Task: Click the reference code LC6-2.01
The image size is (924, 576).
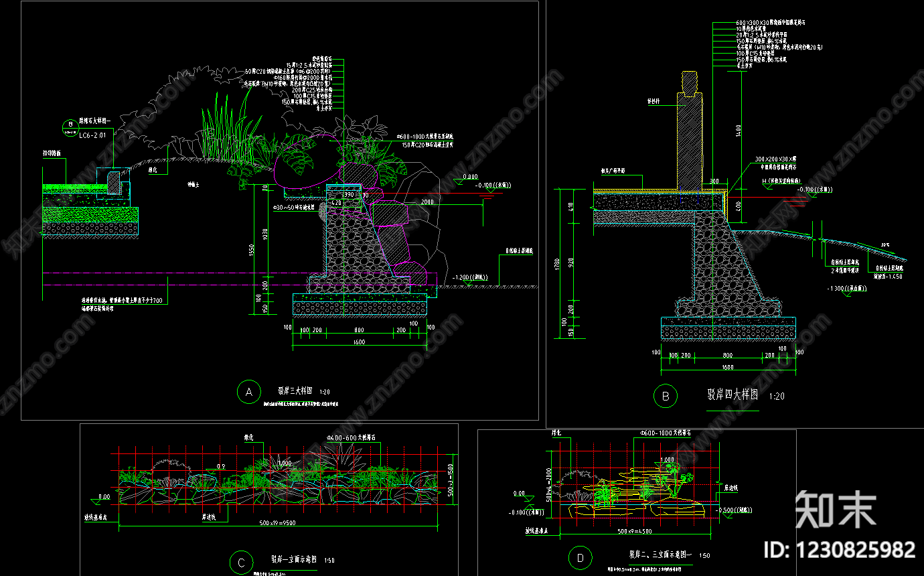Action: [x=93, y=135]
